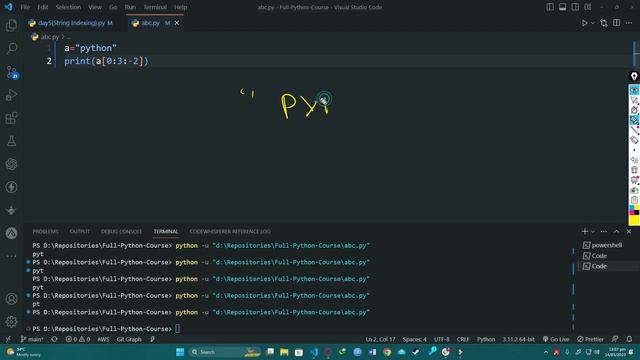Select Python language mode in status bar
Screen dimensions: 640x360
tap(486, 339)
